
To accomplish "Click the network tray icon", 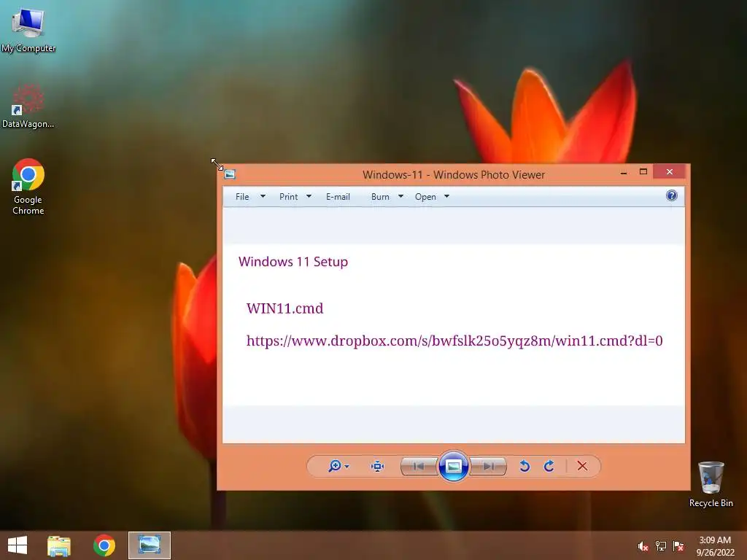I will tap(661, 545).
